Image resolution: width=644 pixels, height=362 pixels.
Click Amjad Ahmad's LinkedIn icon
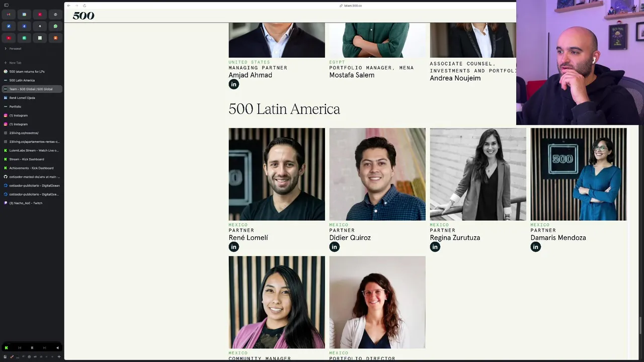[233, 84]
